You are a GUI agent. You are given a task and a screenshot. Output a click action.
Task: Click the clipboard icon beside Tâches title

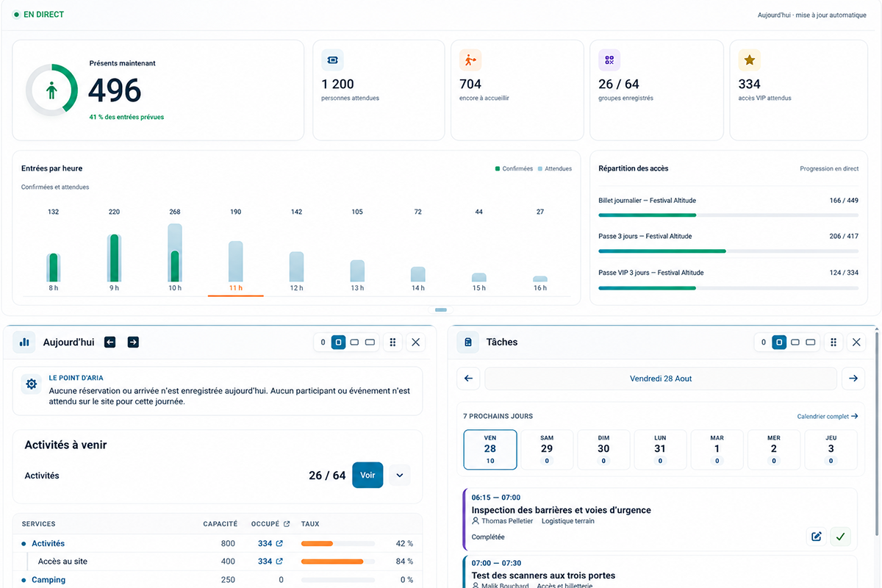[468, 342]
